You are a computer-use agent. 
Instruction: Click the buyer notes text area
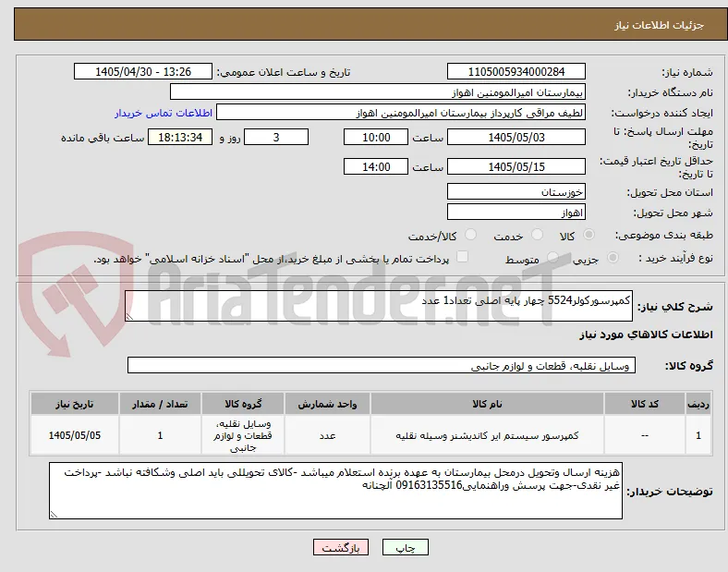pos(335,491)
